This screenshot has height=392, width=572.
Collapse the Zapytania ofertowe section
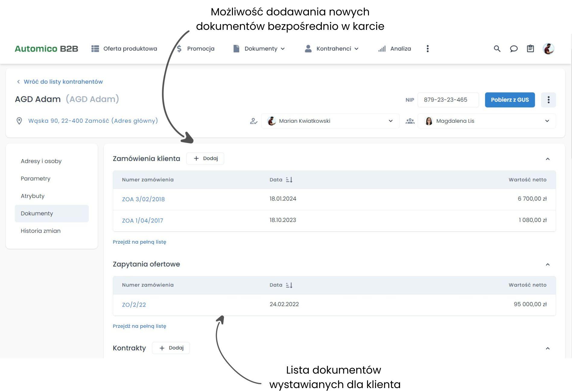tap(548, 264)
